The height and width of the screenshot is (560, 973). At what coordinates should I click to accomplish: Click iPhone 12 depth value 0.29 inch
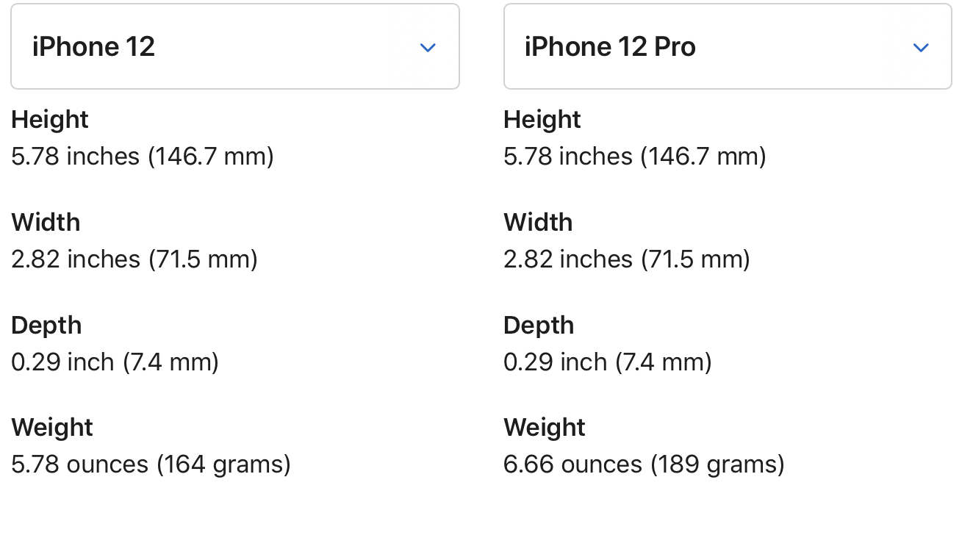[115, 362]
